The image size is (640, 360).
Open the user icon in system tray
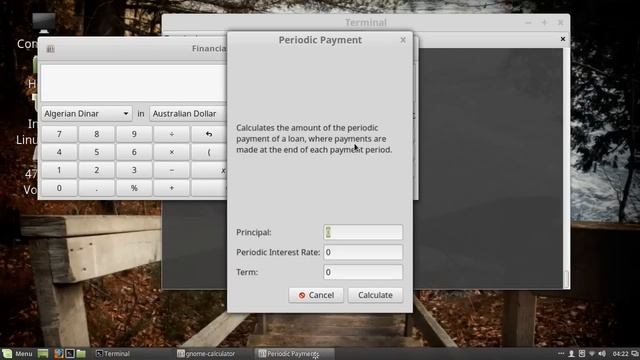571,354
